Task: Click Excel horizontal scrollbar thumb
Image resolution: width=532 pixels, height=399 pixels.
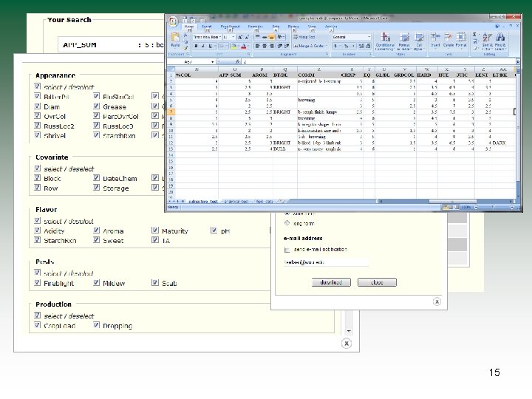Action: (x=452, y=202)
